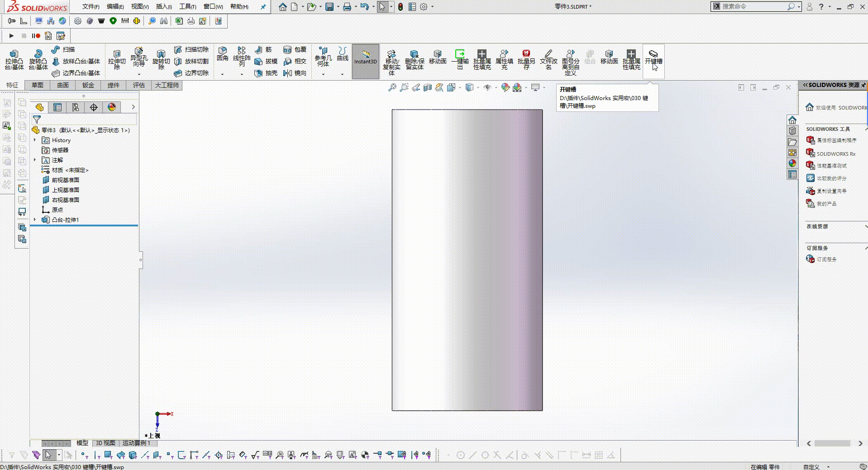Viewport: 868px width, 470px height.
Task: Click the 相交 intersect tool
Action: pyautogui.click(x=295, y=61)
